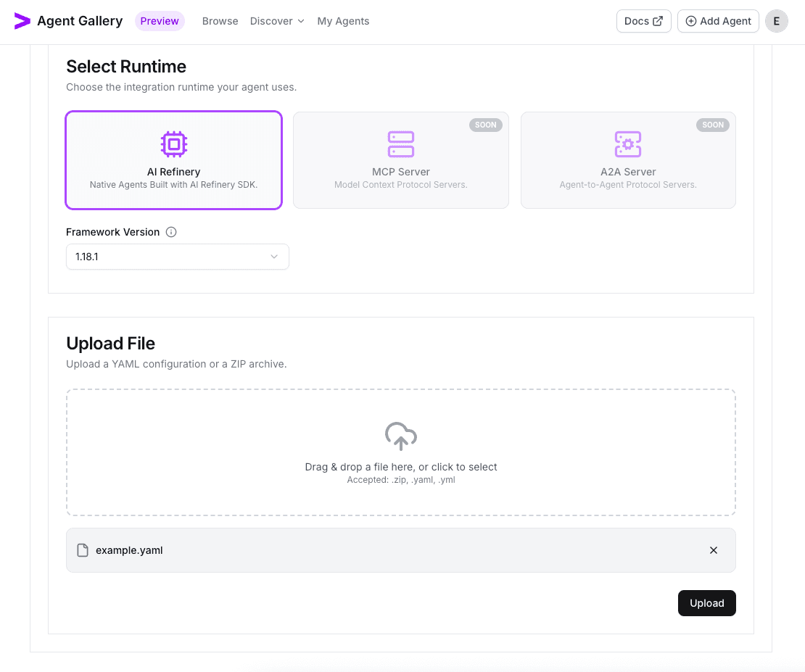Choose the MCP Server runtime card
805x672 pixels.
pos(401,160)
